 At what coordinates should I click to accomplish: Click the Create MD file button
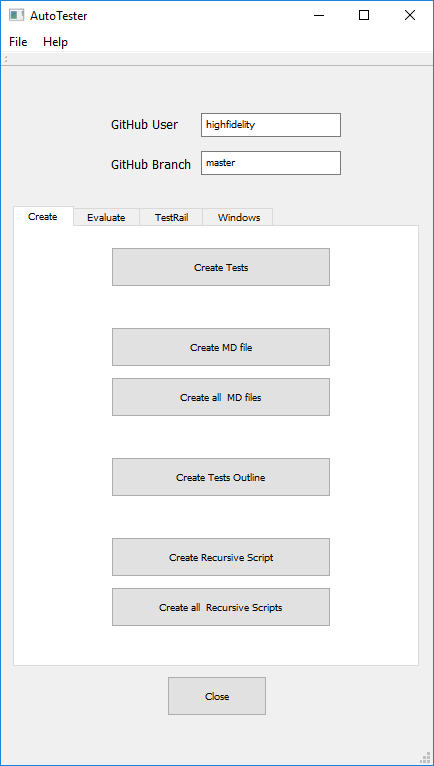(221, 347)
